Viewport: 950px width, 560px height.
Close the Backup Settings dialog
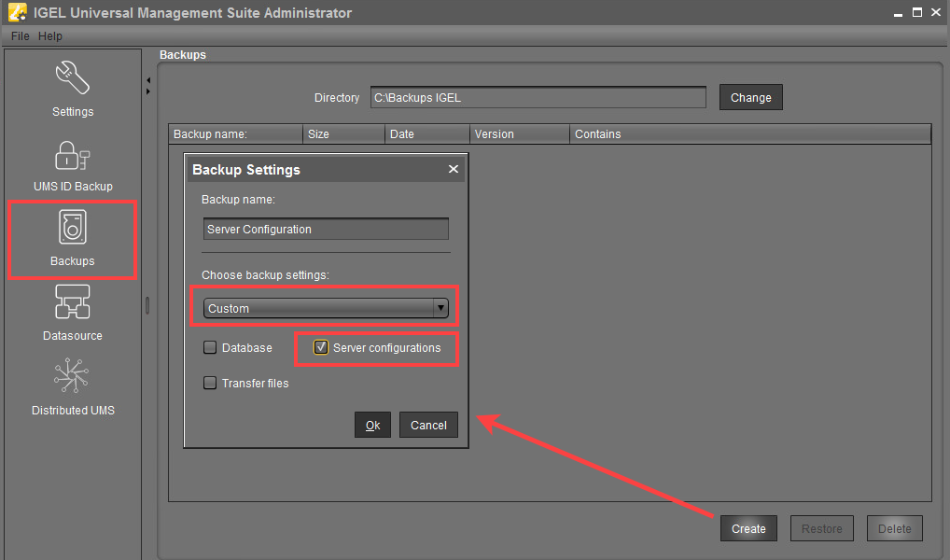click(454, 169)
